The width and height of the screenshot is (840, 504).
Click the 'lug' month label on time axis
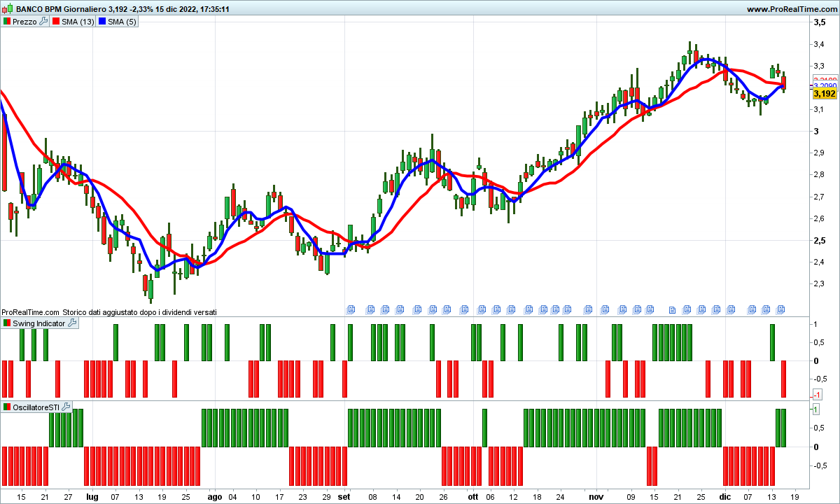click(x=92, y=496)
